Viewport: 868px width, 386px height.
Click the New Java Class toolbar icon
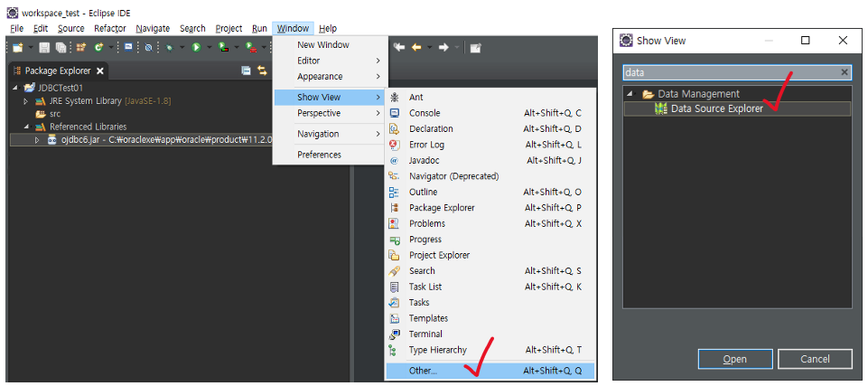98,48
